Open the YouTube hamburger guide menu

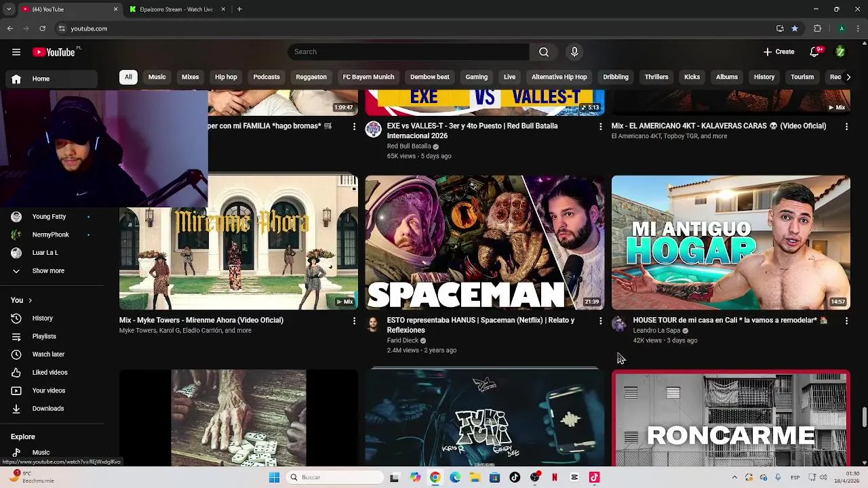16,52
